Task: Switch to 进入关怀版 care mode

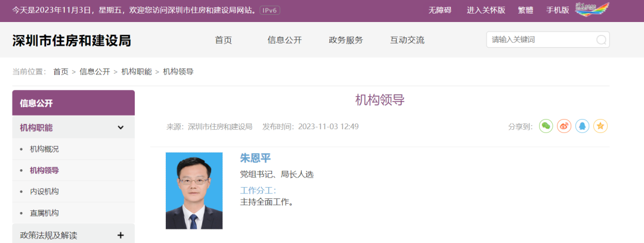Action: pyautogui.click(x=486, y=10)
